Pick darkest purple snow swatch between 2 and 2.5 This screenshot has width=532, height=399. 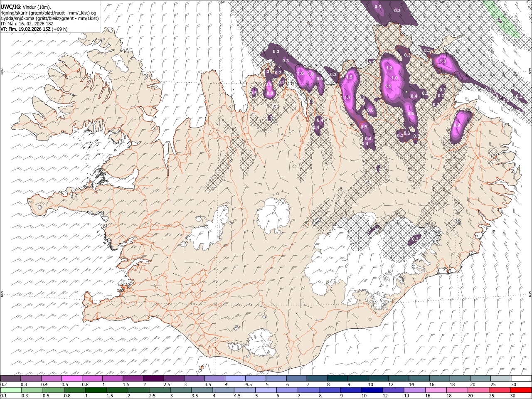[x=153, y=378]
